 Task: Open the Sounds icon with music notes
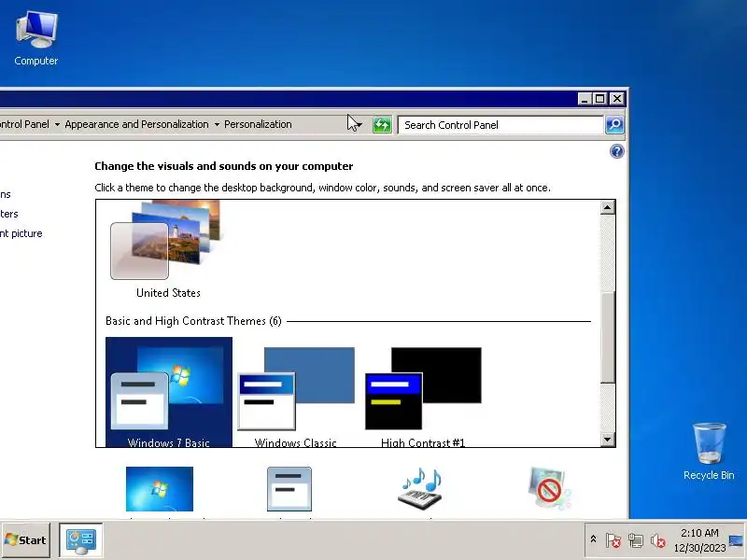coord(420,488)
